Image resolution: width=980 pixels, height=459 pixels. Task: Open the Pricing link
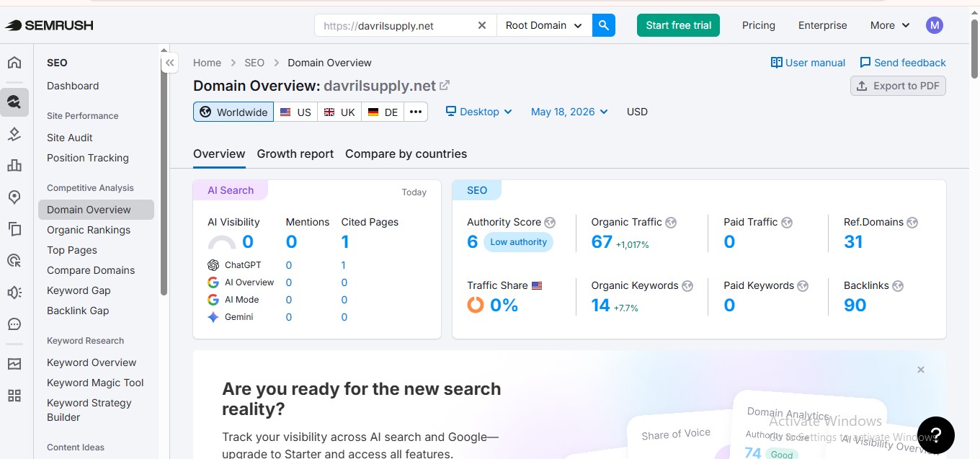(x=759, y=25)
